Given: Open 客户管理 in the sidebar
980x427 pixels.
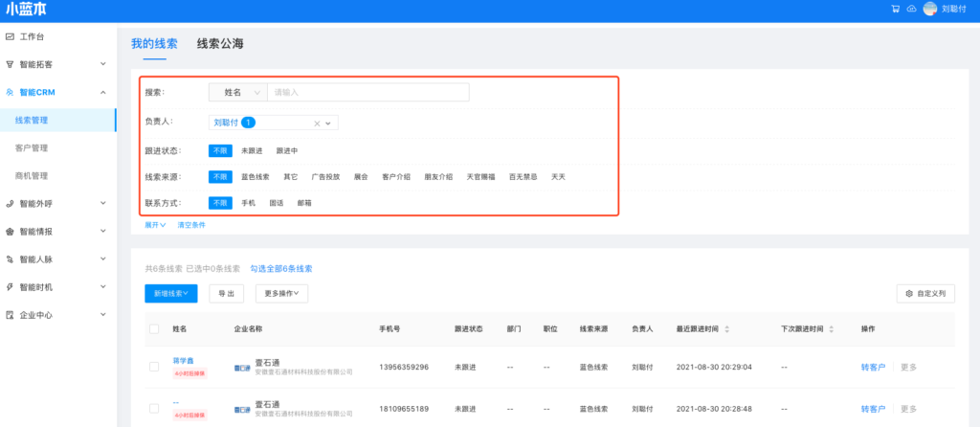Looking at the screenshot, I should tap(32, 148).
